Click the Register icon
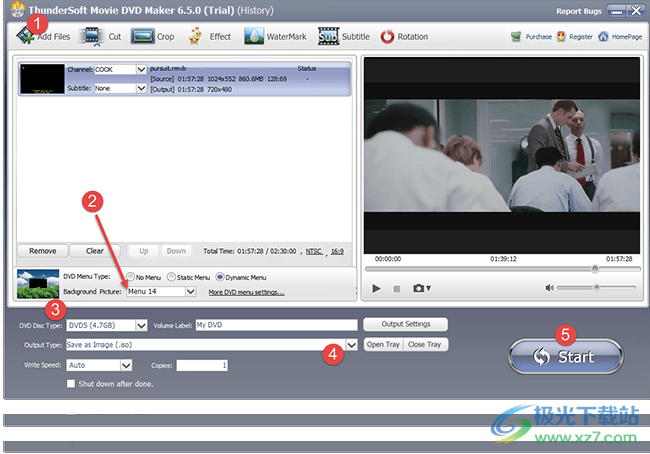650x454 pixels. pyautogui.click(x=561, y=37)
